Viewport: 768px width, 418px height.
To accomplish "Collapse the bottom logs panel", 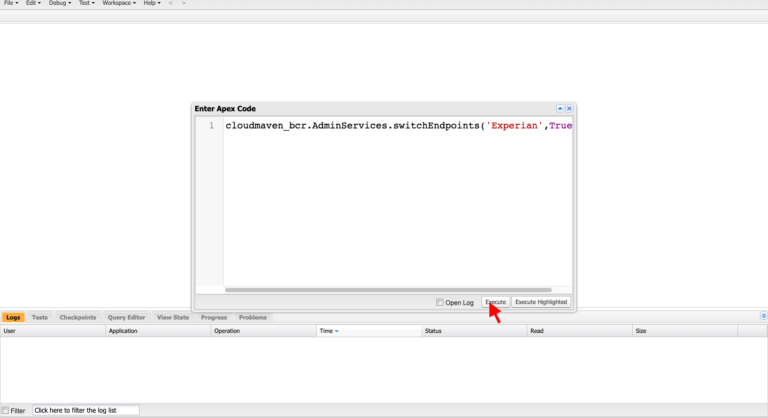I will (x=764, y=316).
